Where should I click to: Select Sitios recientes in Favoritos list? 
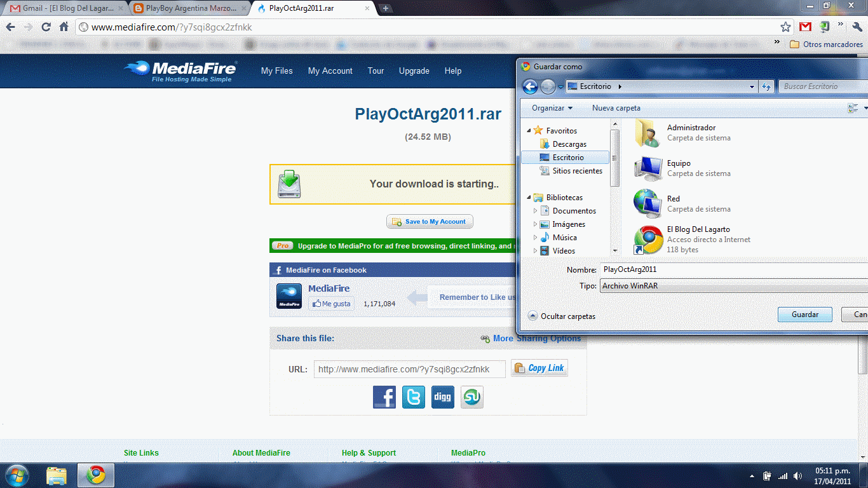coord(571,171)
